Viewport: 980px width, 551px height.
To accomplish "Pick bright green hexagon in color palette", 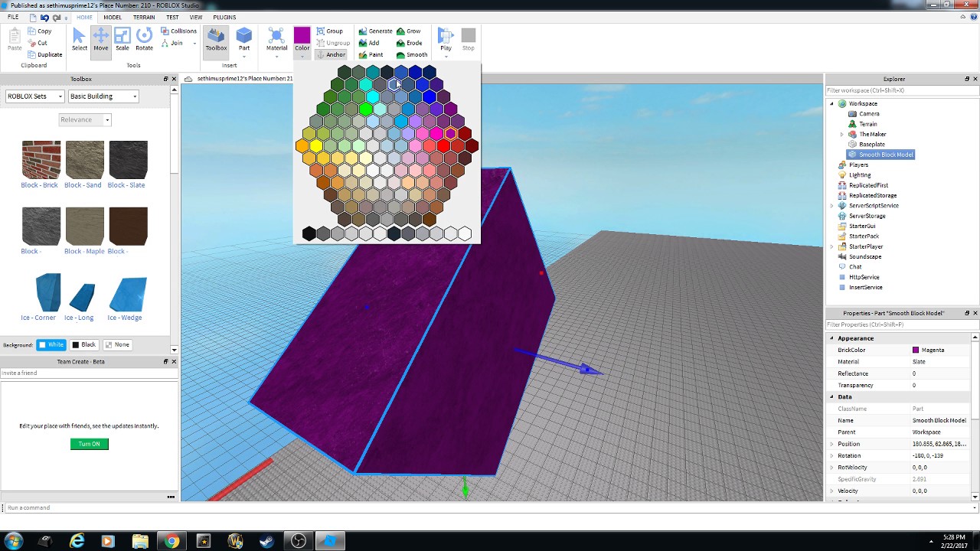I will coord(366,109).
